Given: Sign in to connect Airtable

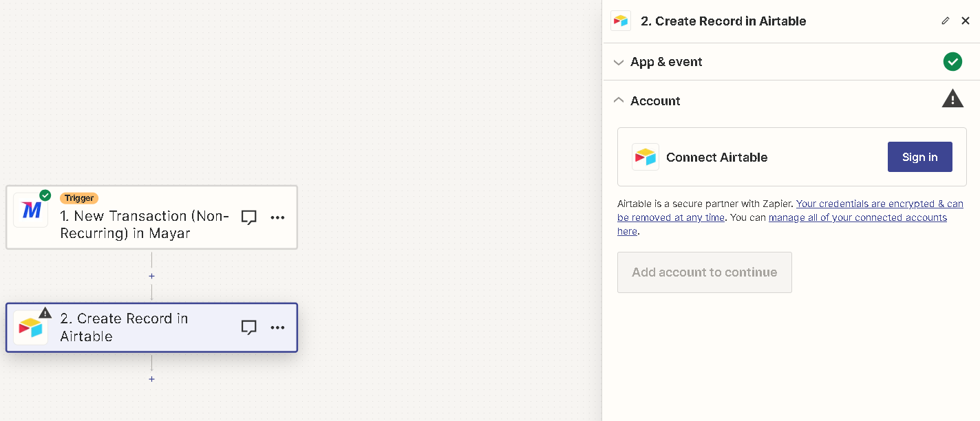Looking at the screenshot, I should pos(920,157).
